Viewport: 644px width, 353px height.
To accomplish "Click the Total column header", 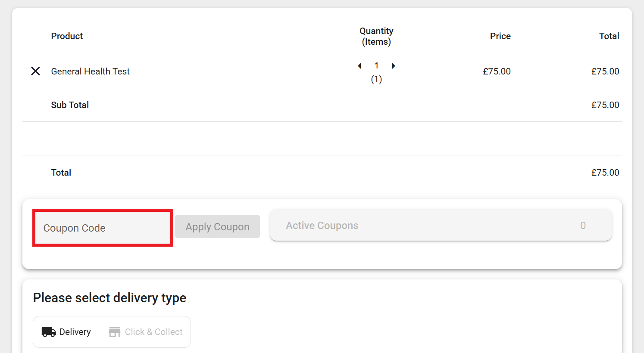I will coord(609,36).
